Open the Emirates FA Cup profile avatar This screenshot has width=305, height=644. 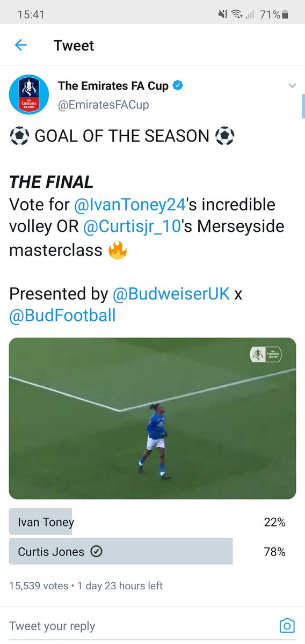pos(29,95)
